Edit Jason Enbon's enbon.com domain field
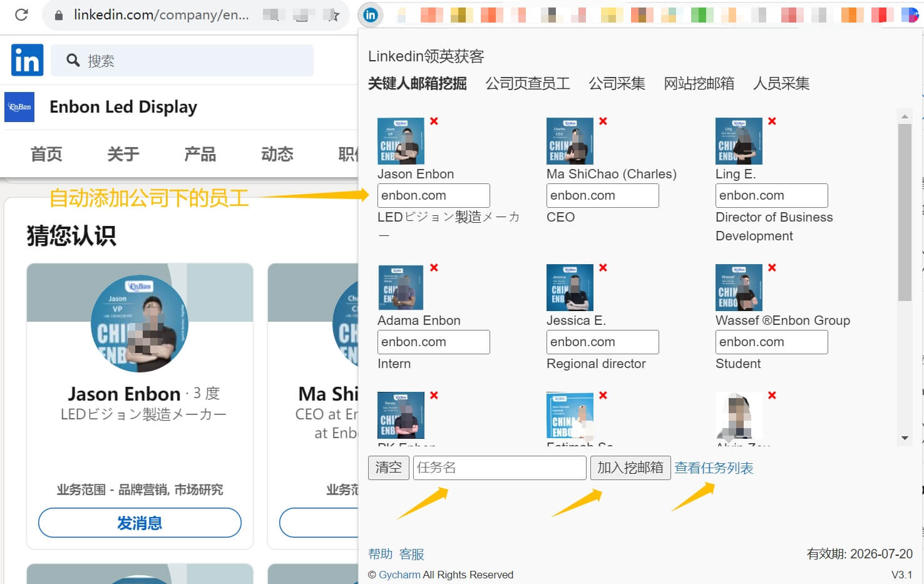 coord(434,195)
